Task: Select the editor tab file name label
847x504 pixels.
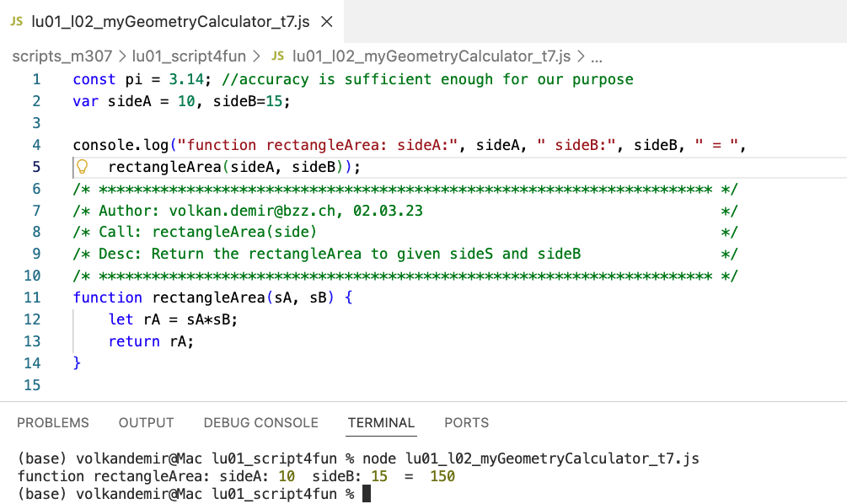Action: 171,23
